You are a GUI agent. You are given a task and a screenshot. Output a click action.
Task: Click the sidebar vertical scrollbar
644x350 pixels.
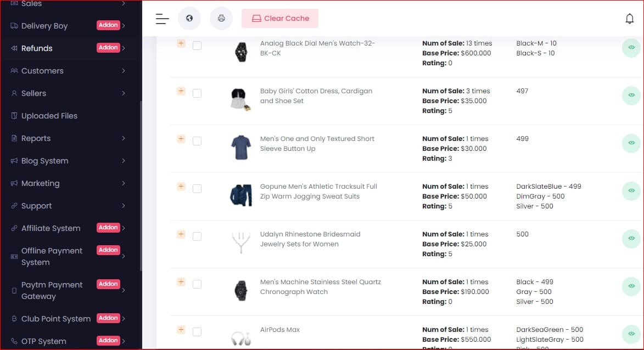pyautogui.click(x=141, y=185)
